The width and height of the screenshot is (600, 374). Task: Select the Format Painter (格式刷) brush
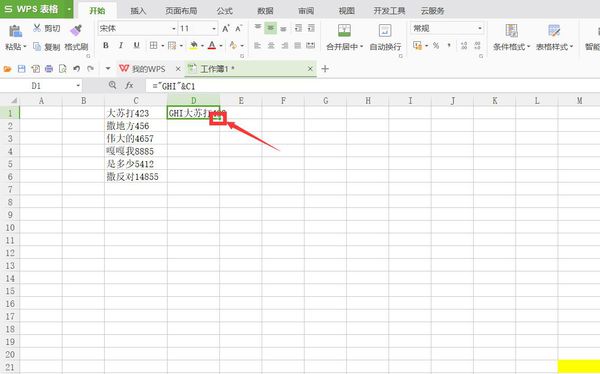click(x=76, y=30)
